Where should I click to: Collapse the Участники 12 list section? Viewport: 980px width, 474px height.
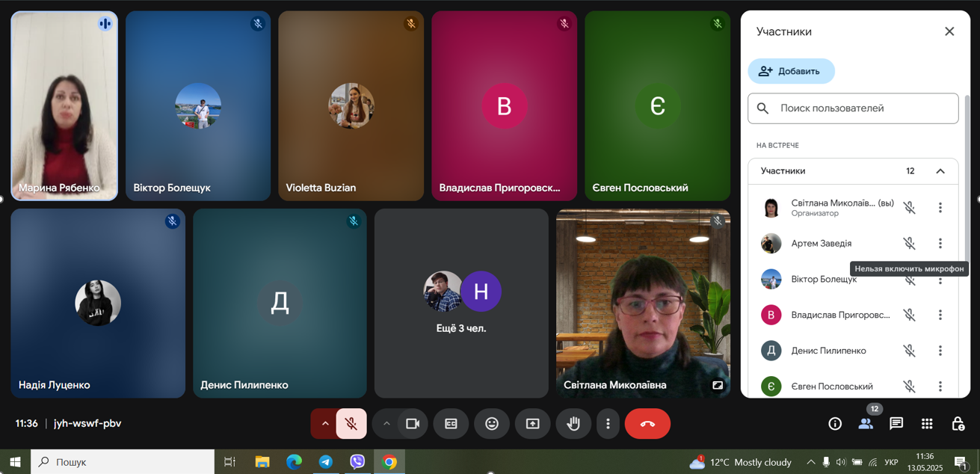click(940, 171)
